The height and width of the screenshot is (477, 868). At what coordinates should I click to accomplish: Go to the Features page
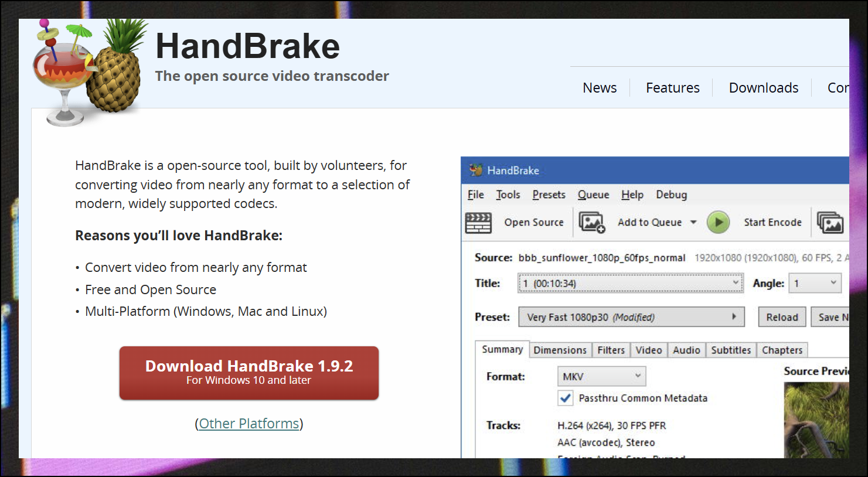coord(673,88)
